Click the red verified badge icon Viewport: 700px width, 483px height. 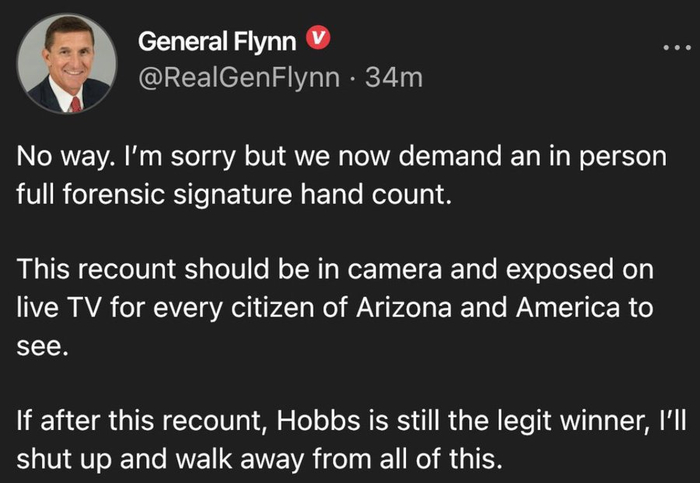(x=316, y=40)
